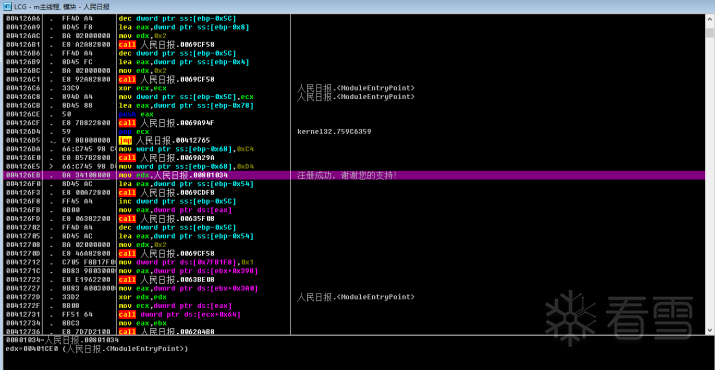Click ModuleEntryPoint comment on the 004126C8 row

point(356,97)
